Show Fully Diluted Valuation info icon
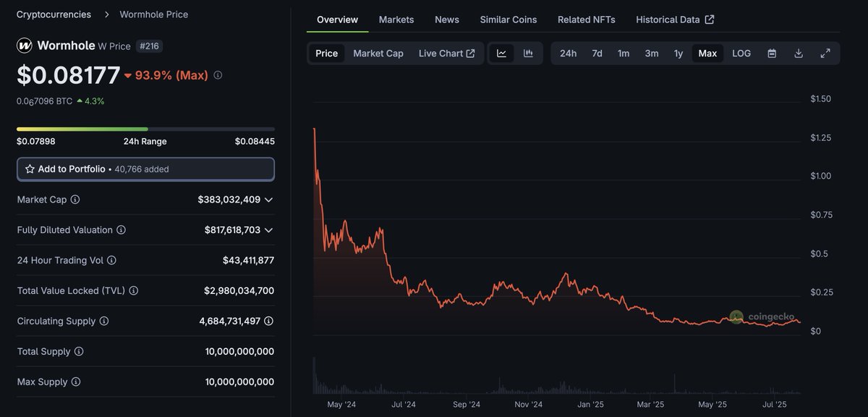868x417 pixels. [x=121, y=229]
